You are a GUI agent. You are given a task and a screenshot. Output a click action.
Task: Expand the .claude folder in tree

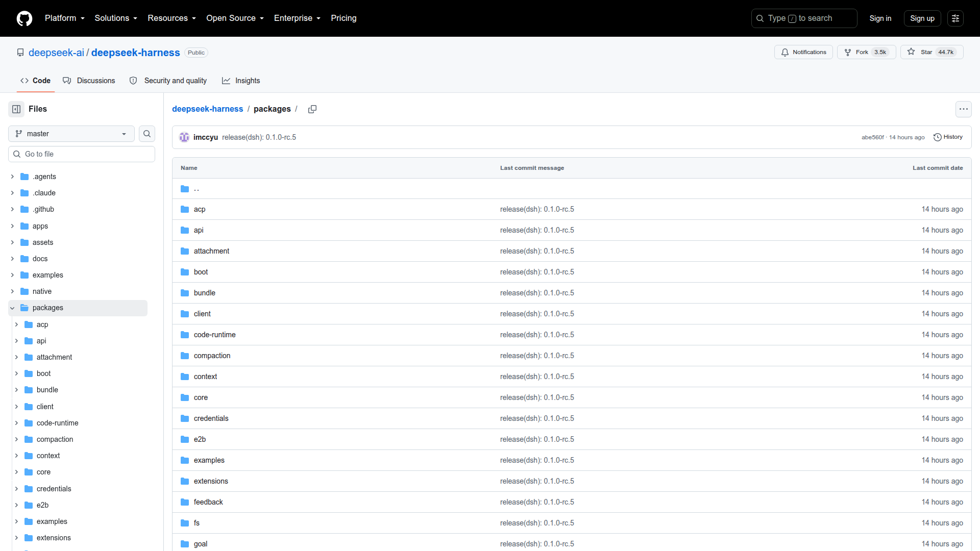point(12,193)
